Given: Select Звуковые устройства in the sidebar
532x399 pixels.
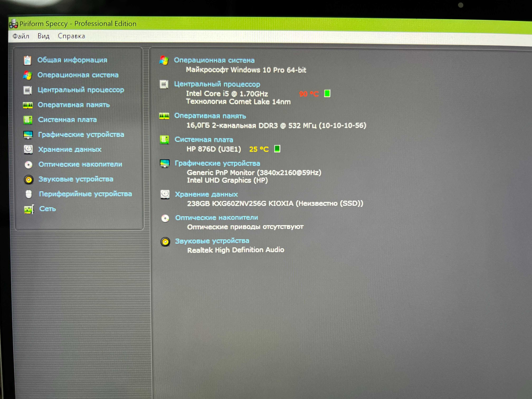Looking at the screenshot, I should [76, 179].
